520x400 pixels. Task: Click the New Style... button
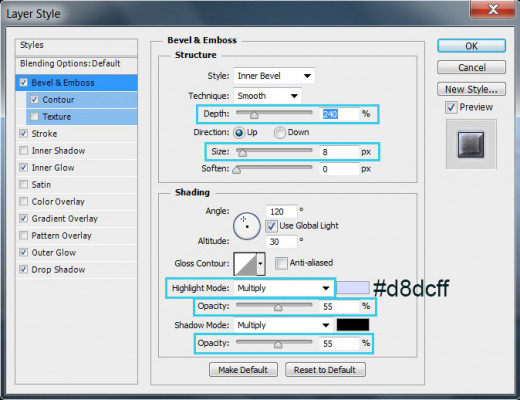coord(471,89)
